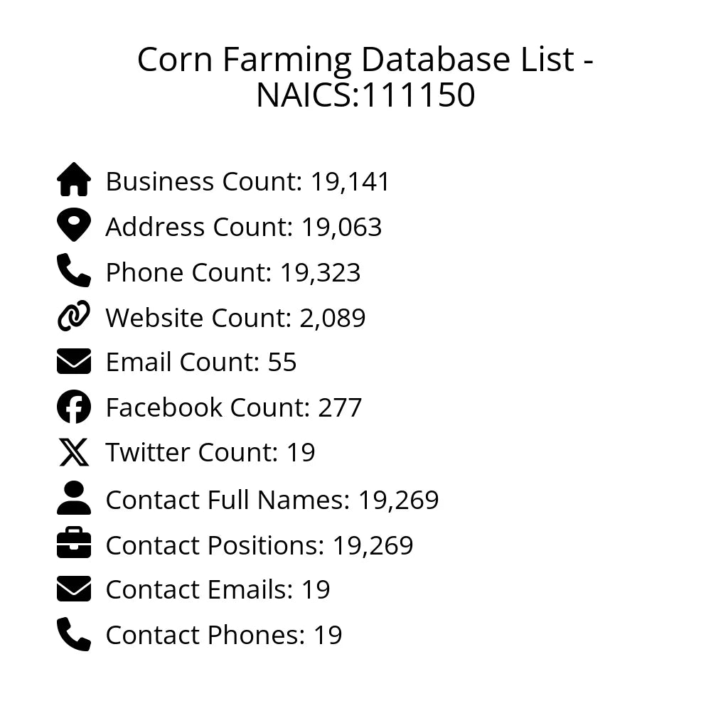Click the chain link icon beside Website Count

[x=74, y=316]
